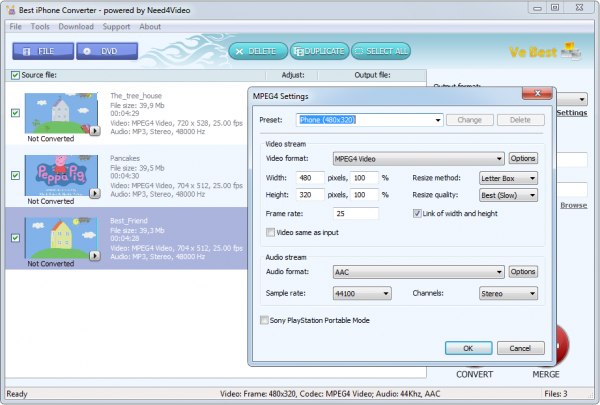Toggle Link of width and height
600x405 pixels.
tap(417, 213)
